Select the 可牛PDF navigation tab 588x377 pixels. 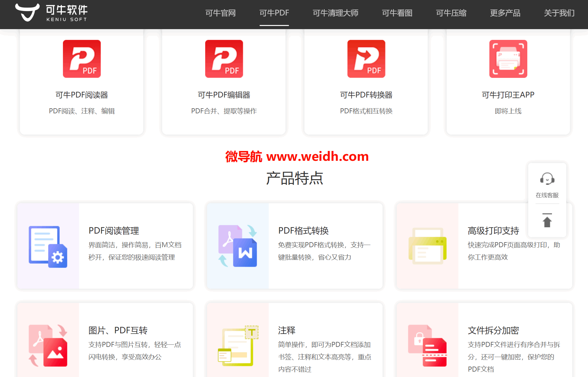274,13
